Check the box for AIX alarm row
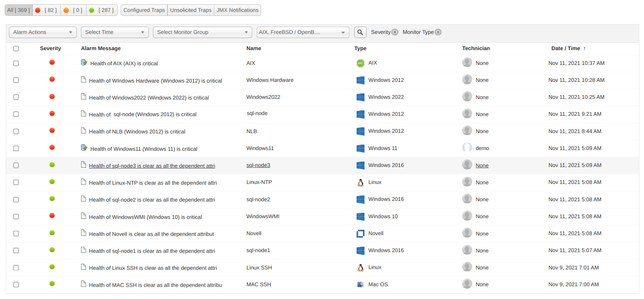The image size is (644, 299). pos(16,63)
